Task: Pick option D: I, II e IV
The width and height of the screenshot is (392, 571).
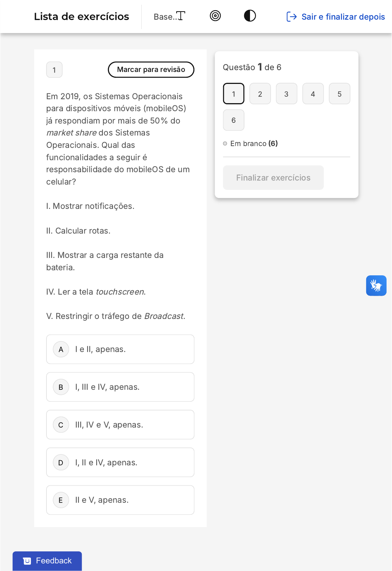Action: point(120,463)
